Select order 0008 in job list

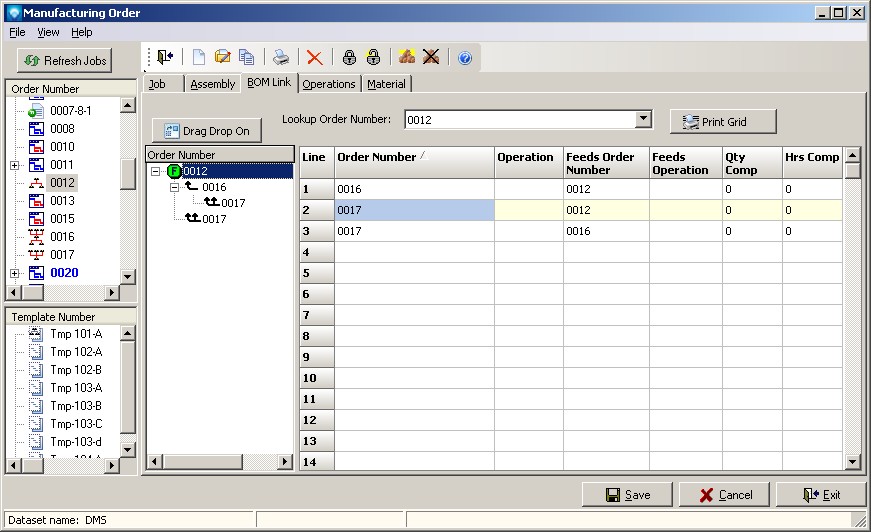point(62,129)
